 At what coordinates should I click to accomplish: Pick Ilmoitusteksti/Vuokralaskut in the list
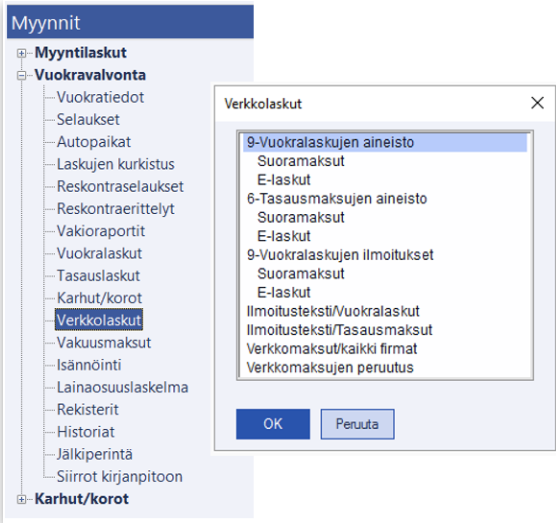(x=333, y=311)
